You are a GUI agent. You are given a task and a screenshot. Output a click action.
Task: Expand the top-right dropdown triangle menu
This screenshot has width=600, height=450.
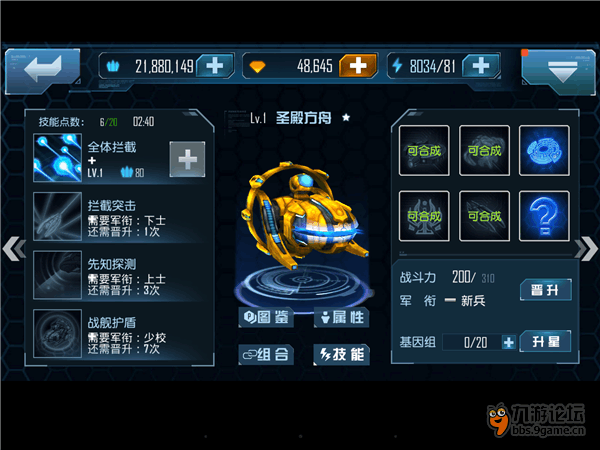560,71
